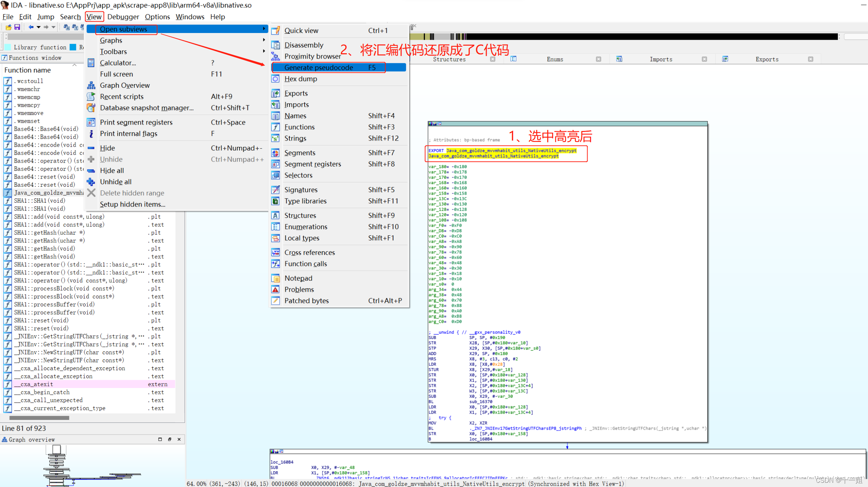Expand Open subviews menu

point(123,29)
